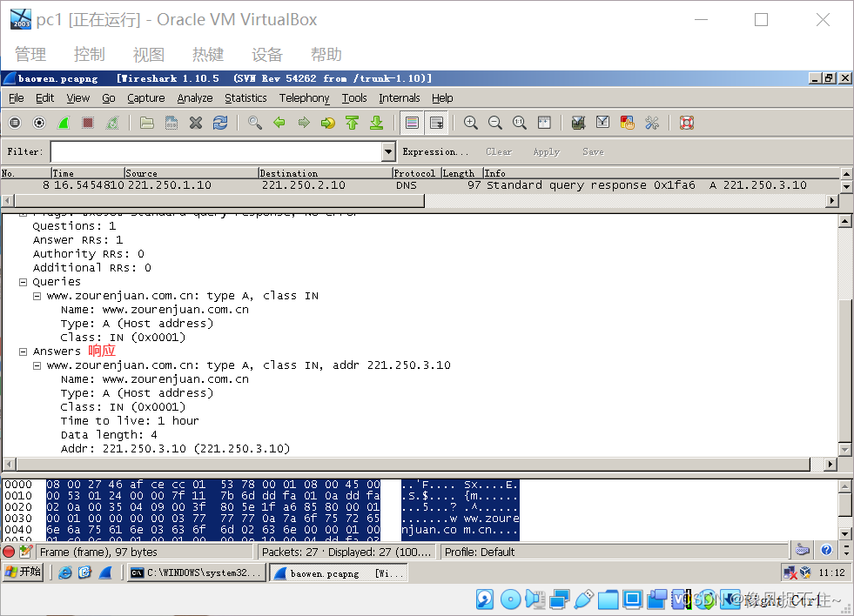Reload the capture file
Viewport: 854px width, 616px height.
click(220, 123)
